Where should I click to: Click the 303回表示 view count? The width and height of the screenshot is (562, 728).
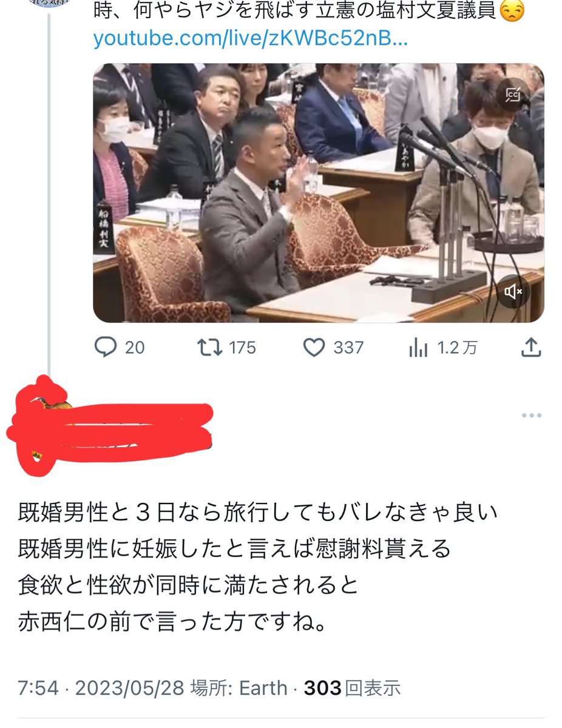coord(352,687)
